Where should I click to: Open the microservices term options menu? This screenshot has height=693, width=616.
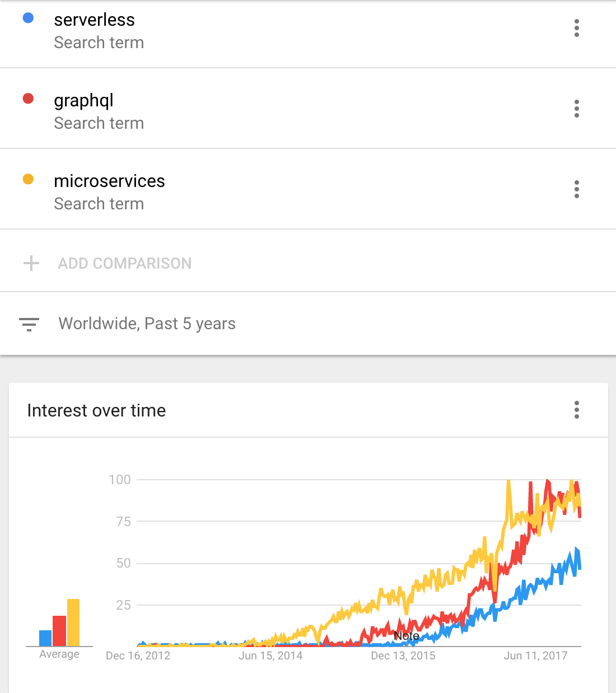pos(576,189)
